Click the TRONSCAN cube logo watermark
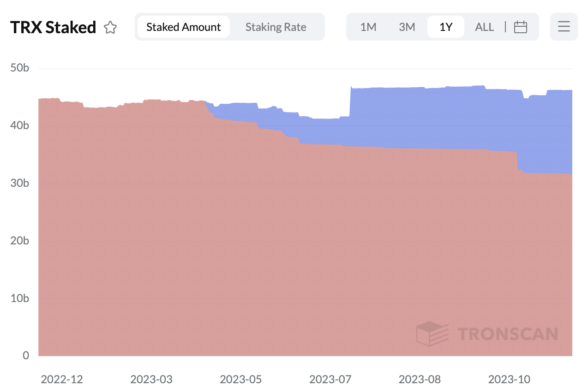 point(432,333)
